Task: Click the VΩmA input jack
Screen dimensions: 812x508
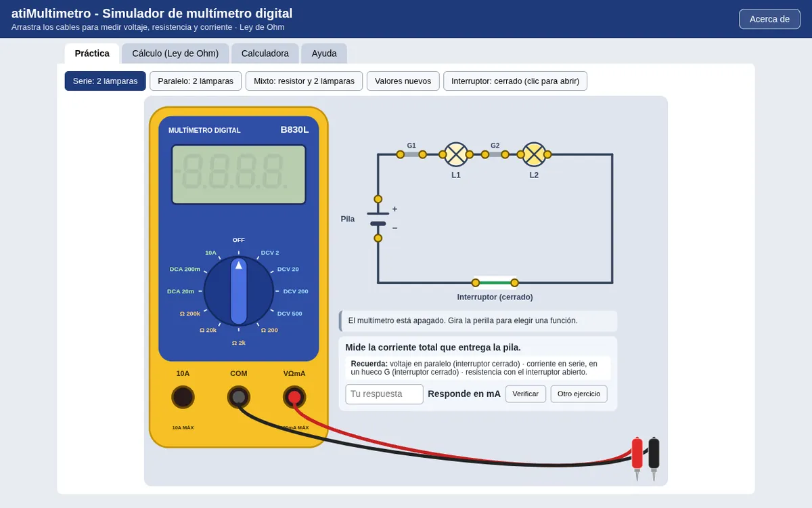Action: tap(294, 398)
